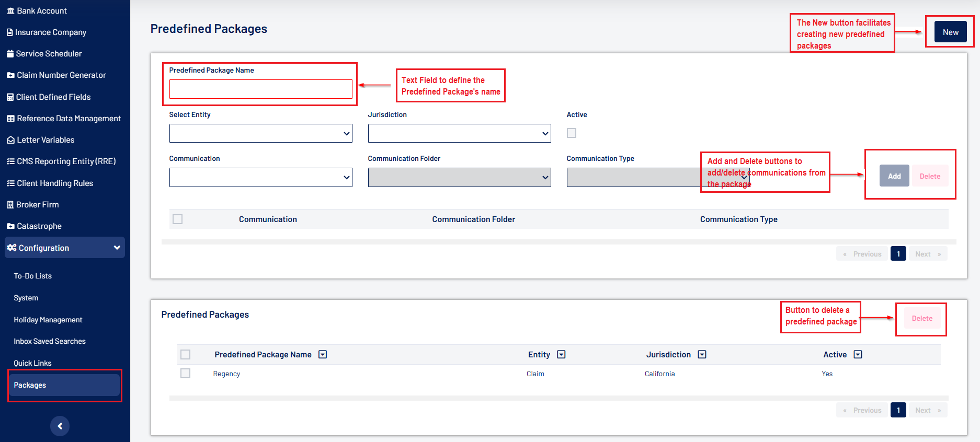Toggle the select-all checkbox in Communication table header
This screenshot has height=442, width=980.
coord(178,219)
